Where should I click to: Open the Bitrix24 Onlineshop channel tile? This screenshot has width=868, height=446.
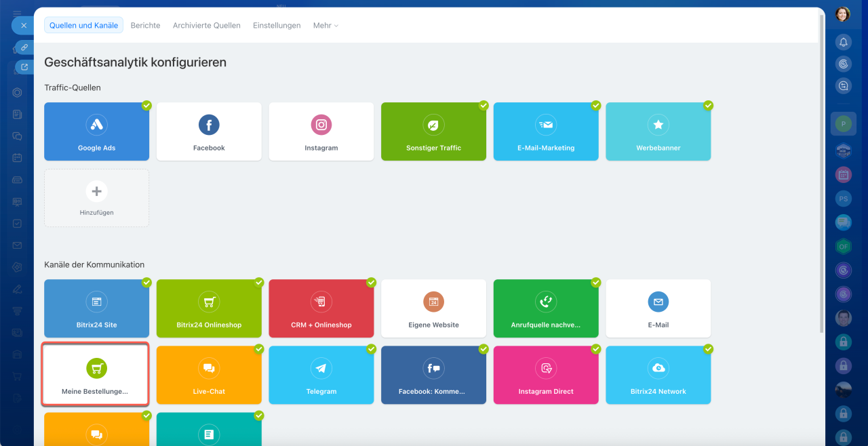point(209,308)
